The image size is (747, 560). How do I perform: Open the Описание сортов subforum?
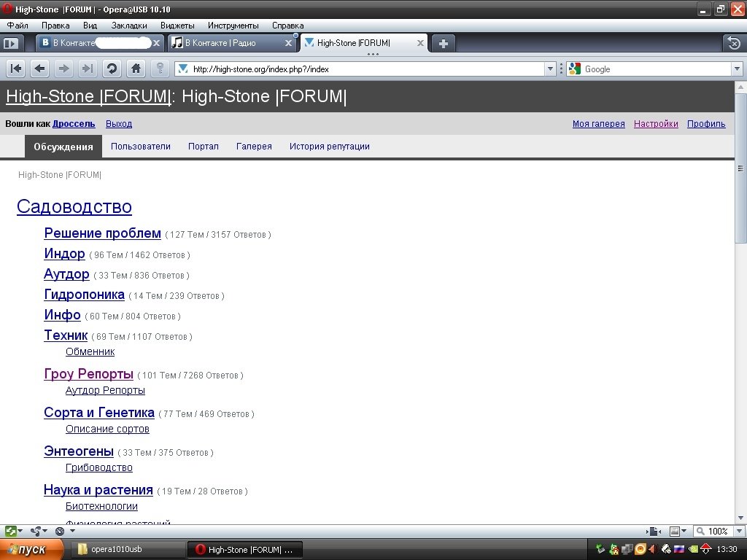click(108, 429)
